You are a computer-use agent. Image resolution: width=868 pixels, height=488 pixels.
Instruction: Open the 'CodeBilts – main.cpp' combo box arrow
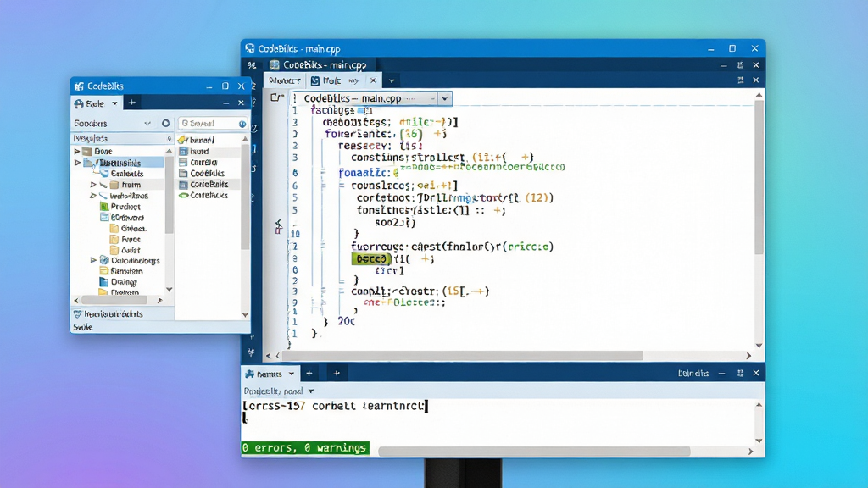pyautogui.click(x=444, y=98)
